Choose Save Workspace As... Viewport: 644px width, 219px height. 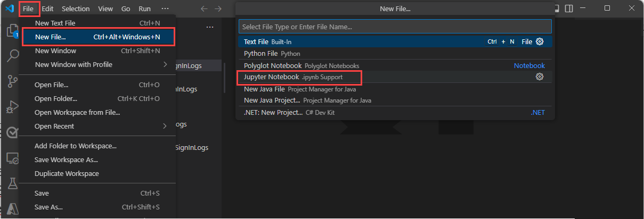click(x=97, y=160)
